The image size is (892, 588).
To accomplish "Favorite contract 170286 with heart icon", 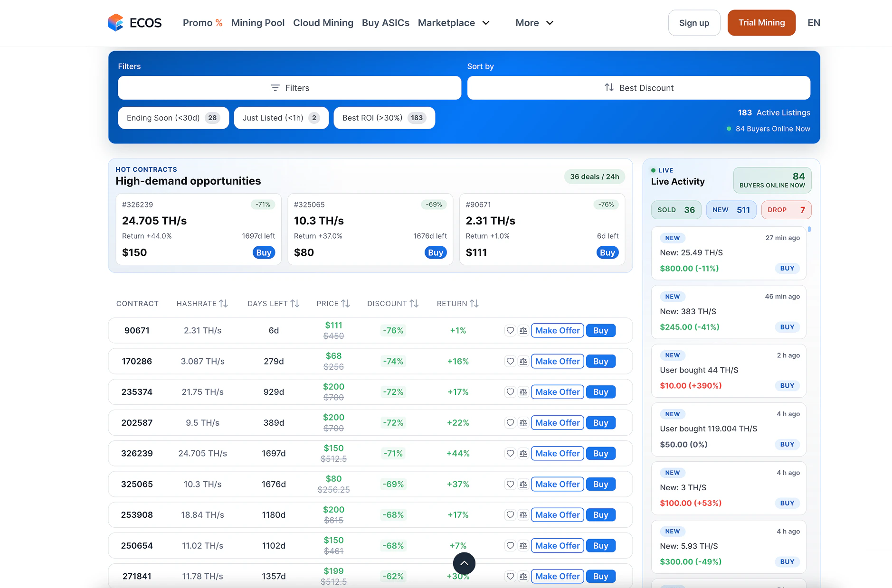I will click(x=510, y=362).
